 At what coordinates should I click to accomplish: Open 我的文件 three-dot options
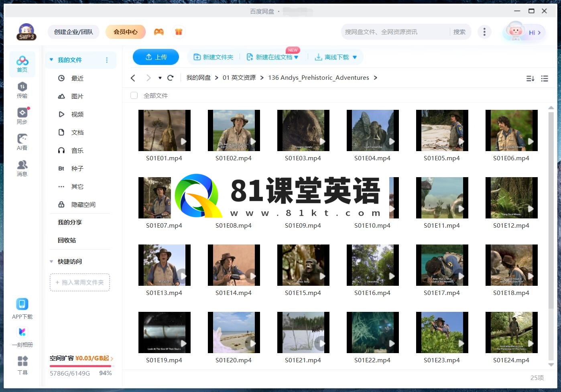(x=107, y=60)
